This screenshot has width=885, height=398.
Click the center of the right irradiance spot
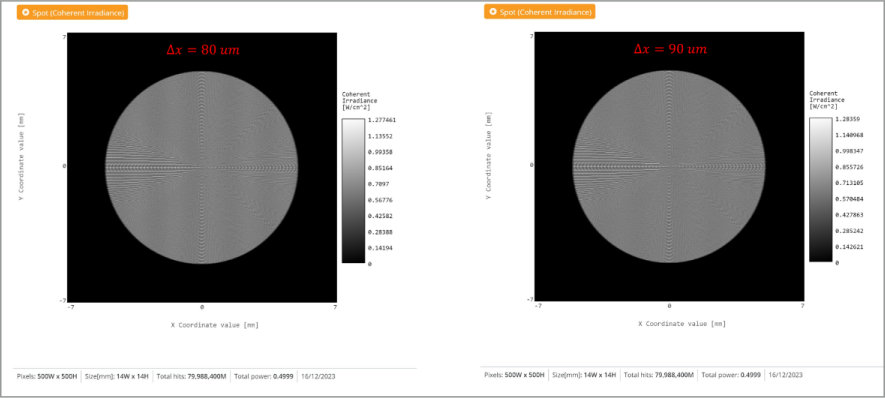click(x=669, y=166)
